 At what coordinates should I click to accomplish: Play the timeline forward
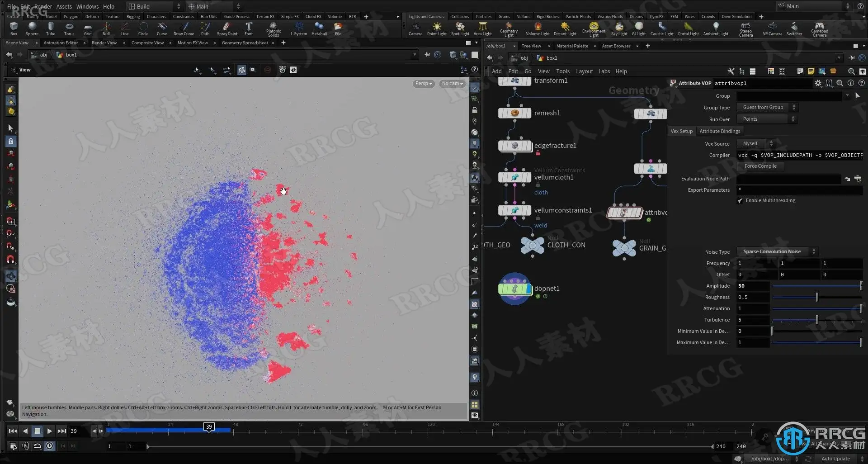pos(49,431)
